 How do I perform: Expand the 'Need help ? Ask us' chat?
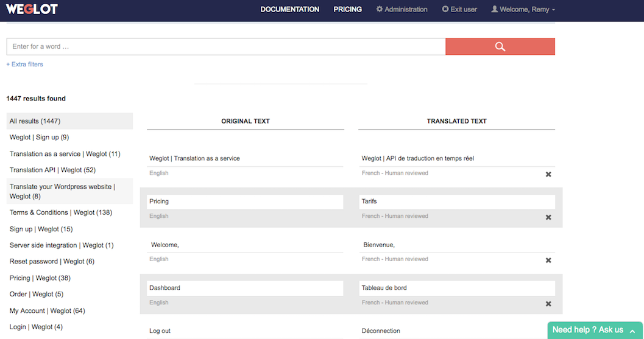(x=595, y=330)
